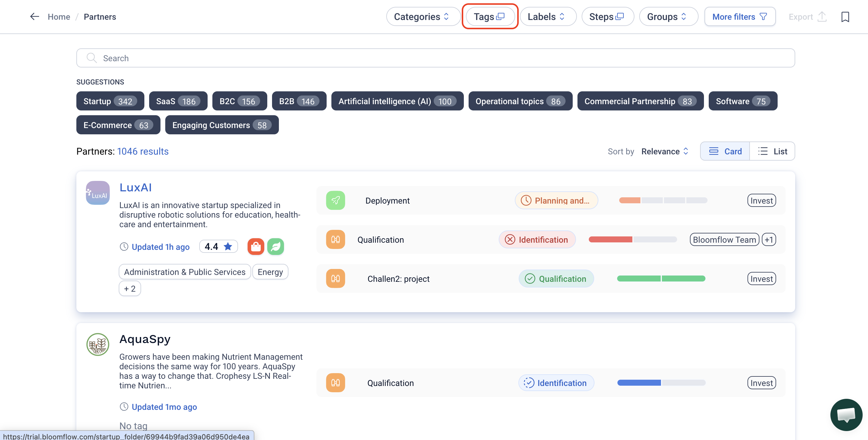Switch to Card view
The image size is (868, 440).
coord(725,151)
